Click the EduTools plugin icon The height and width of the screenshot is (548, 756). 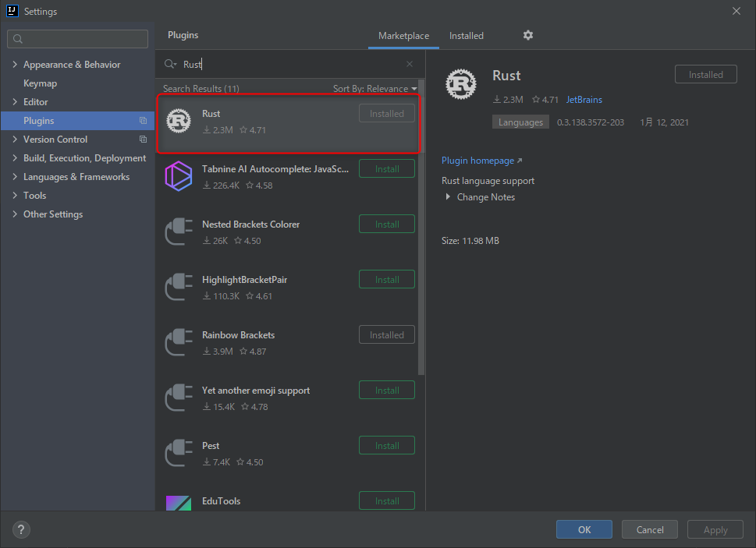click(179, 504)
